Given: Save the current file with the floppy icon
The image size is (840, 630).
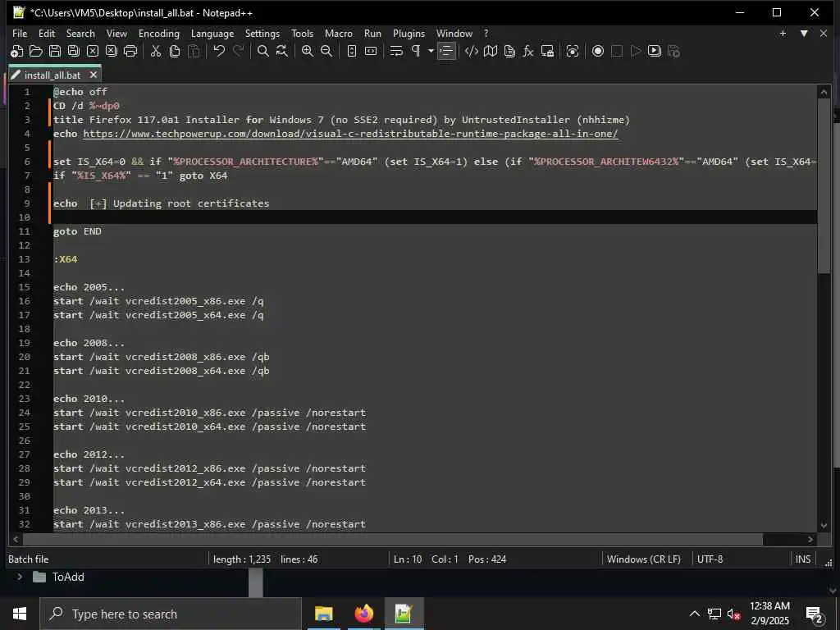Looking at the screenshot, I should (55, 51).
